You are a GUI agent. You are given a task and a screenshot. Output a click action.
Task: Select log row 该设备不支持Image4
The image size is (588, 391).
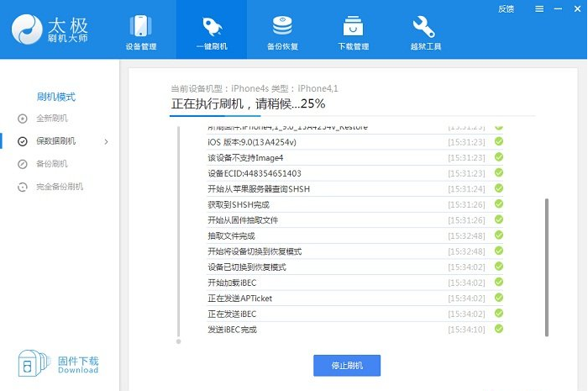point(354,157)
